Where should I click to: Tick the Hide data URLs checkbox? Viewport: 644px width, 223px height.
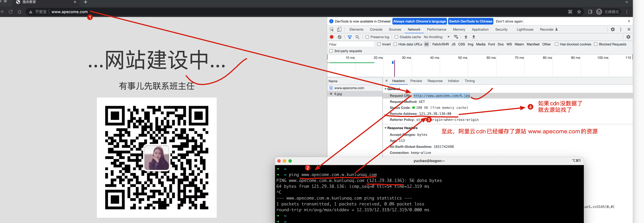point(395,44)
